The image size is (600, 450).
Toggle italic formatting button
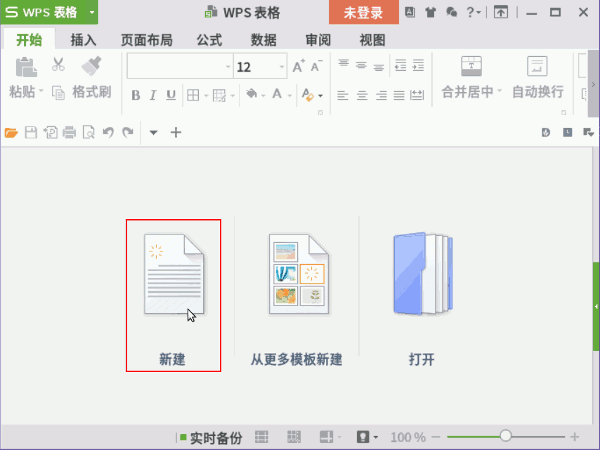pos(152,96)
